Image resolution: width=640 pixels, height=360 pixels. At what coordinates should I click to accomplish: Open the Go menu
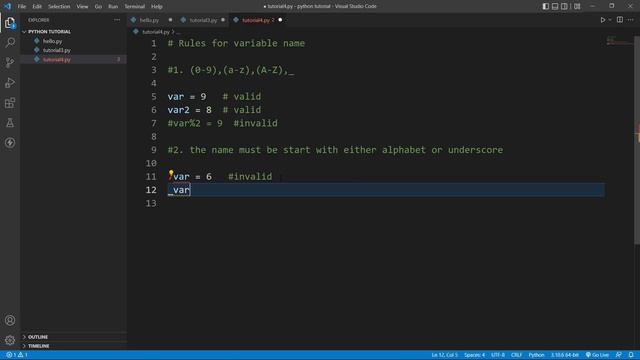[98, 6]
